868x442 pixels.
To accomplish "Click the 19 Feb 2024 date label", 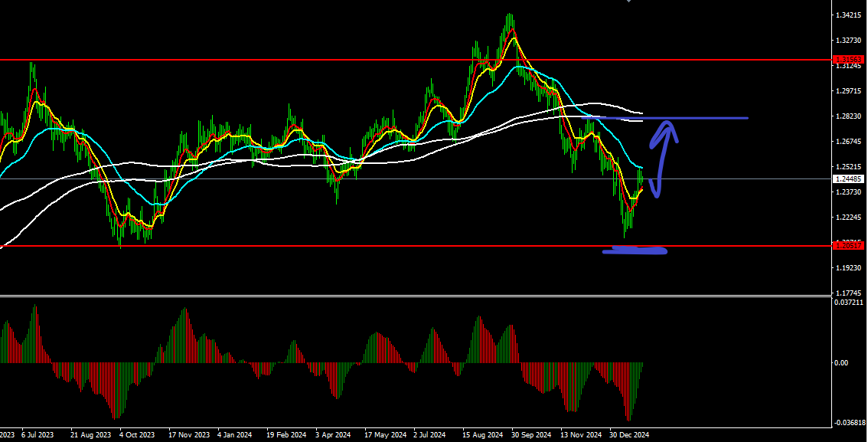I will tap(286, 435).
